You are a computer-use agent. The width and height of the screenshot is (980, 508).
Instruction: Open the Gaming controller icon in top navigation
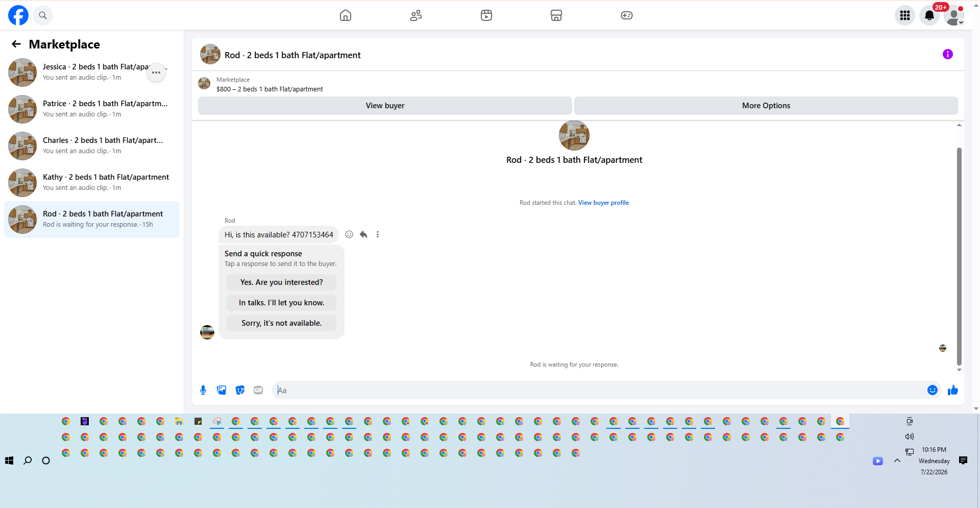[x=627, y=15]
